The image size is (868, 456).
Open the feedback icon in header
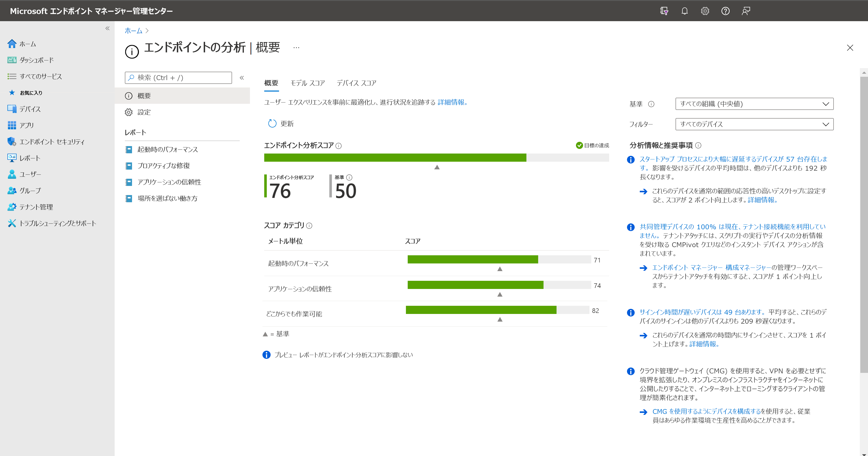point(746,11)
